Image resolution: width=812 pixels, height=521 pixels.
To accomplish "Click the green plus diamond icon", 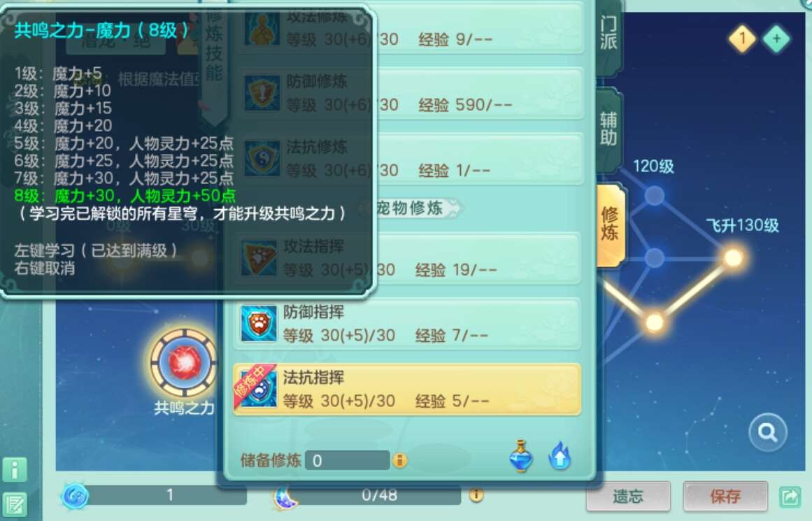I will pyautogui.click(x=776, y=38).
